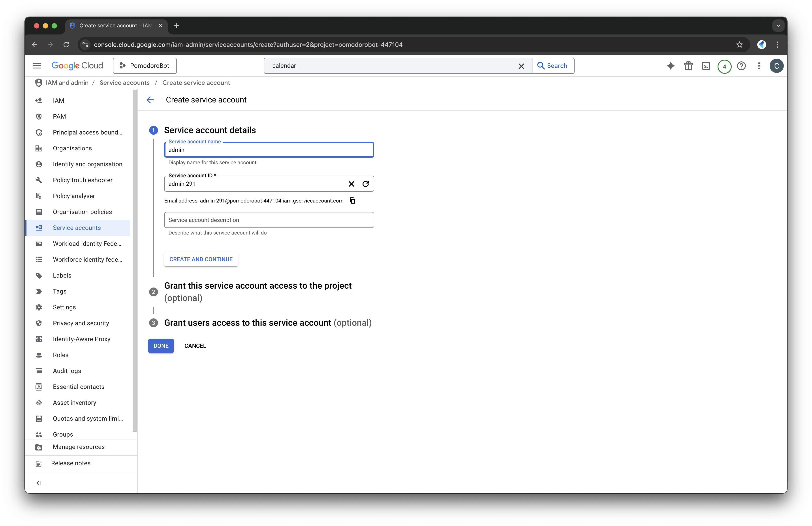Image resolution: width=812 pixels, height=526 pixels.
Task: Open Release notes
Action: [81, 463]
